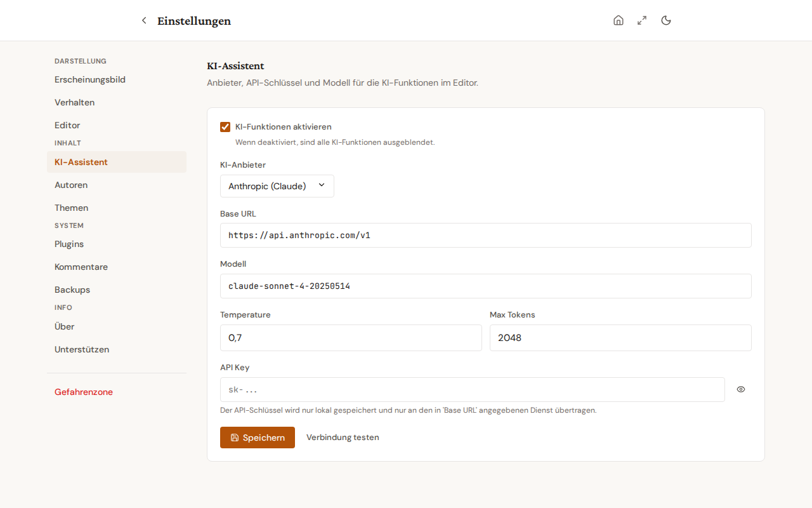Click the API-Schlüssel local storage hint

coord(409,410)
